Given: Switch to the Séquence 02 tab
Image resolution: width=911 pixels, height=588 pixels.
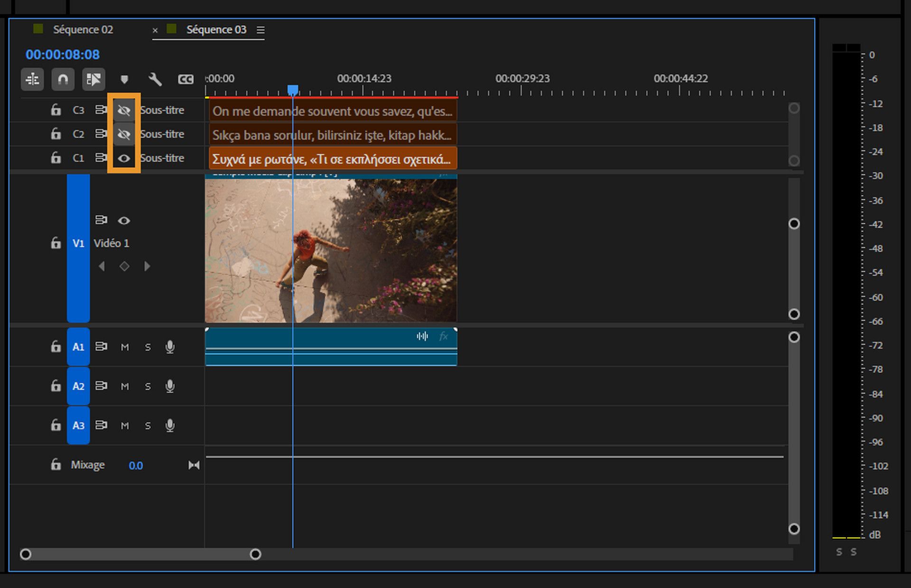Looking at the screenshot, I should [84, 29].
